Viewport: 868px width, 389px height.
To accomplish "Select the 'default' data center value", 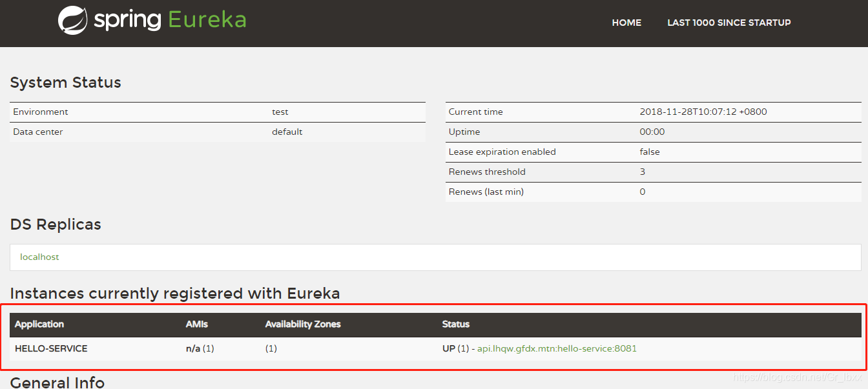I will [287, 132].
